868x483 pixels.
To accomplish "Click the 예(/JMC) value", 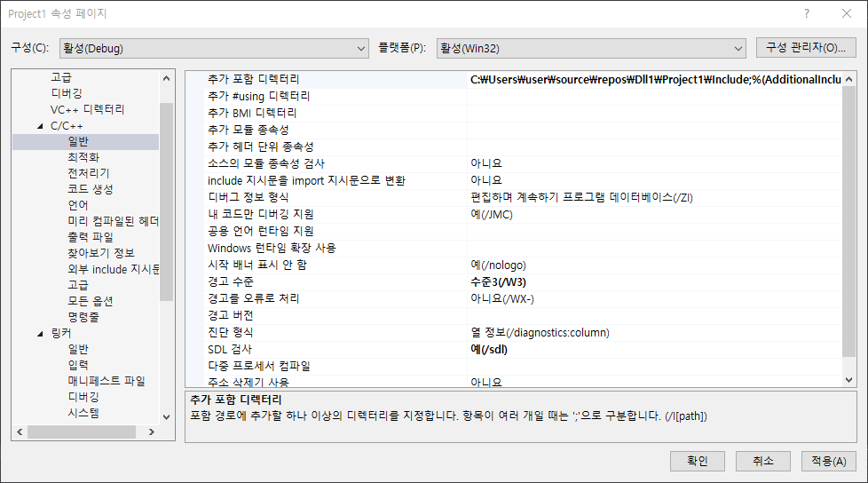I will coord(492,214).
